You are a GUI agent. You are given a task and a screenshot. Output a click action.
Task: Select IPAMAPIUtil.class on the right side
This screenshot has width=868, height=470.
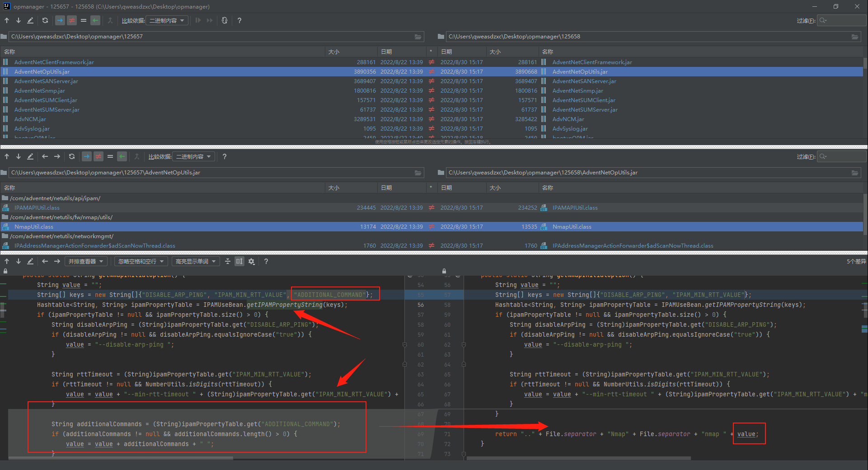(x=575, y=208)
